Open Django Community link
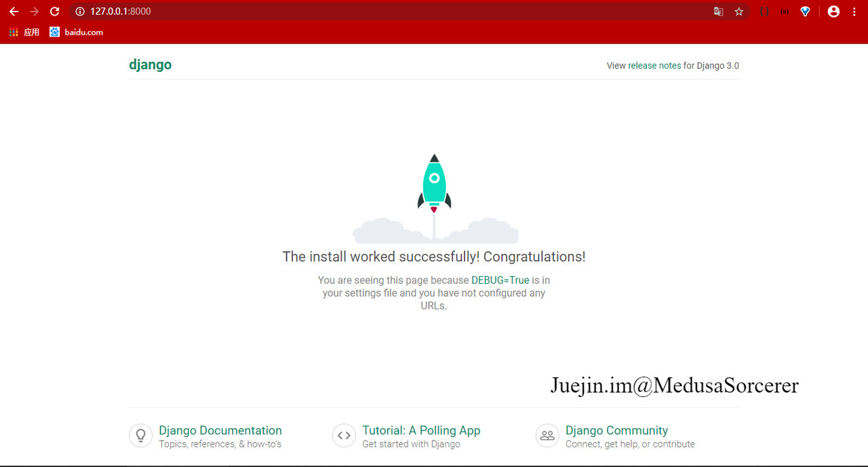The width and height of the screenshot is (868, 467). click(x=616, y=430)
